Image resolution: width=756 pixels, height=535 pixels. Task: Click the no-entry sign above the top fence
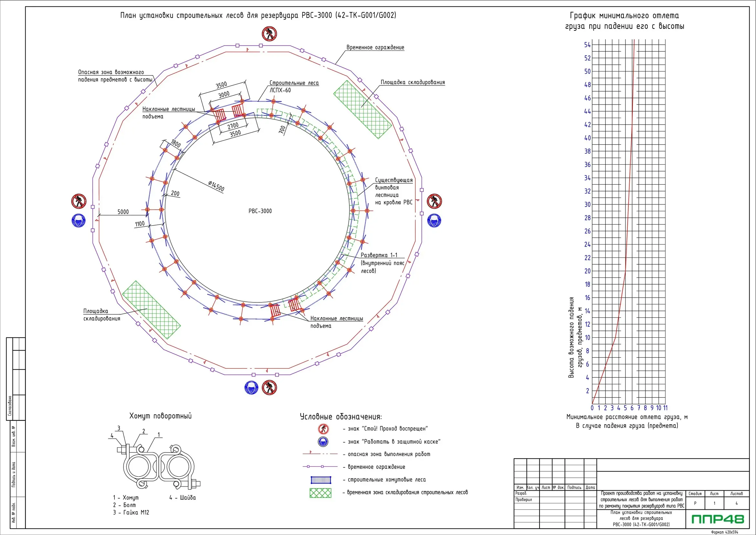[x=269, y=34]
